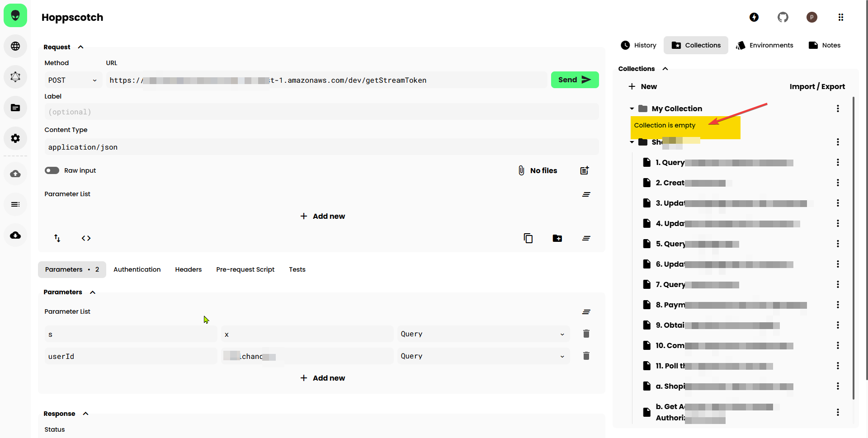868x438 pixels.
Task: Collapse the Collections section header
Action: point(665,69)
